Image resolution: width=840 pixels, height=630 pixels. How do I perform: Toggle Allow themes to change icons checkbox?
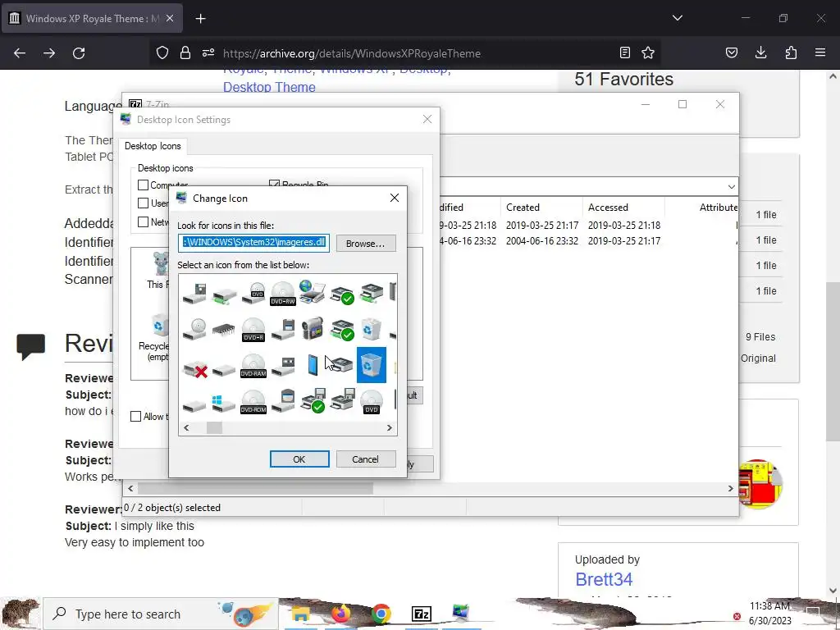pos(136,417)
